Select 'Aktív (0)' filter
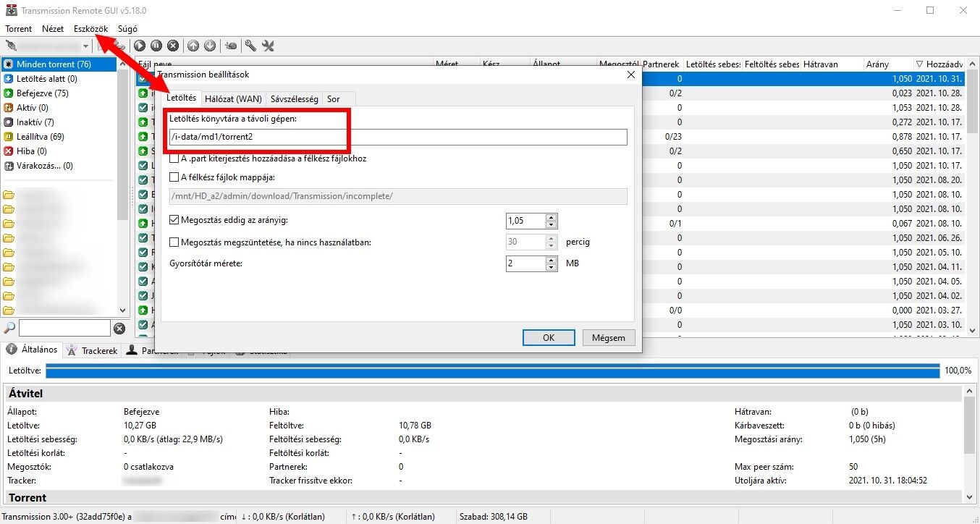 click(59, 108)
